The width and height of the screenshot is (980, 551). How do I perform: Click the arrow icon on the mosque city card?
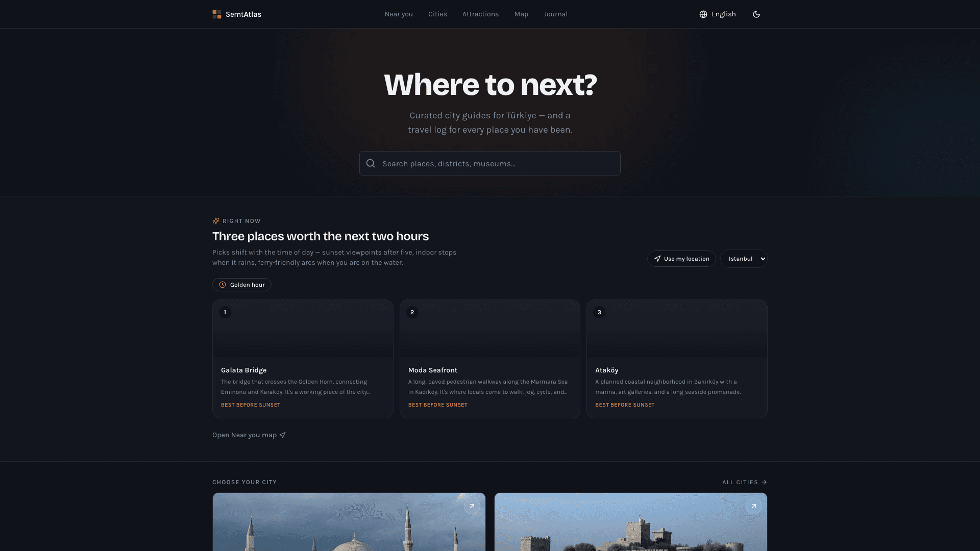472,506
